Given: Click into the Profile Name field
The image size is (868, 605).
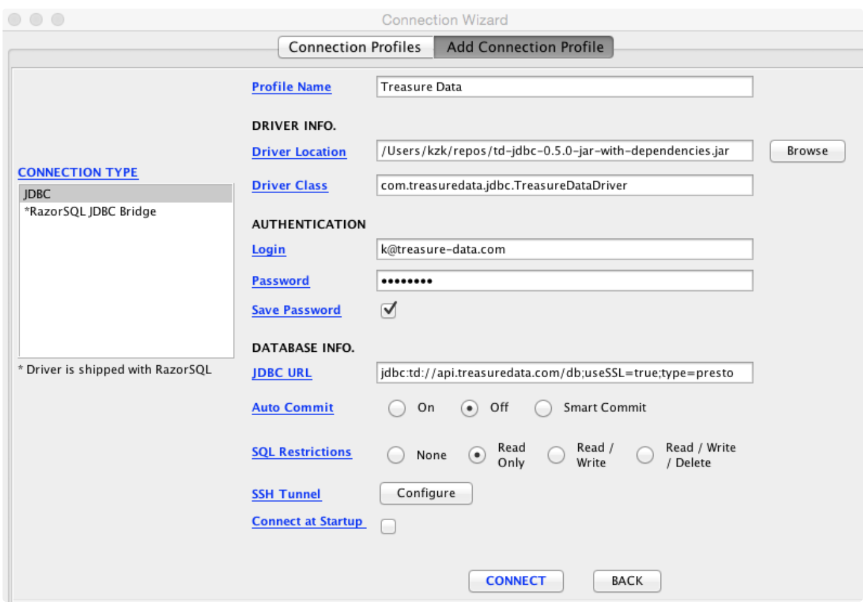Looking at the screenshot, I should (564, 87).
